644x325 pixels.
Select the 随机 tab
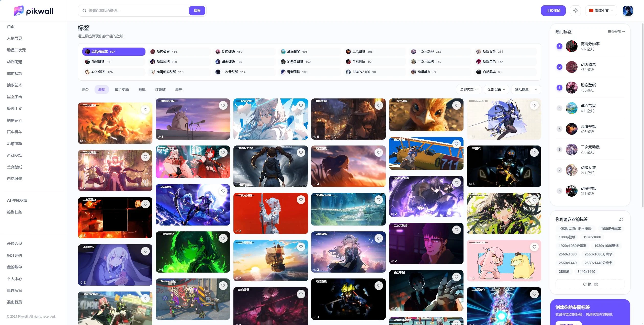coord(142,89)
